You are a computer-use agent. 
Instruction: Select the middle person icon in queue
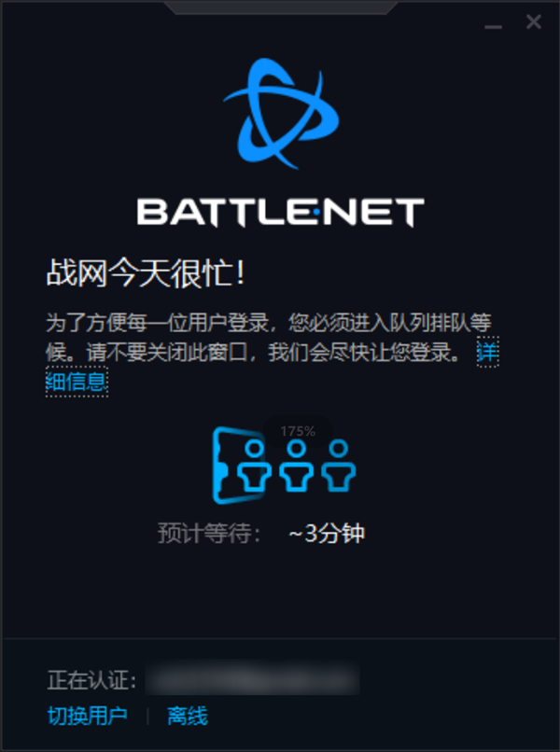(x=297, y=466)
